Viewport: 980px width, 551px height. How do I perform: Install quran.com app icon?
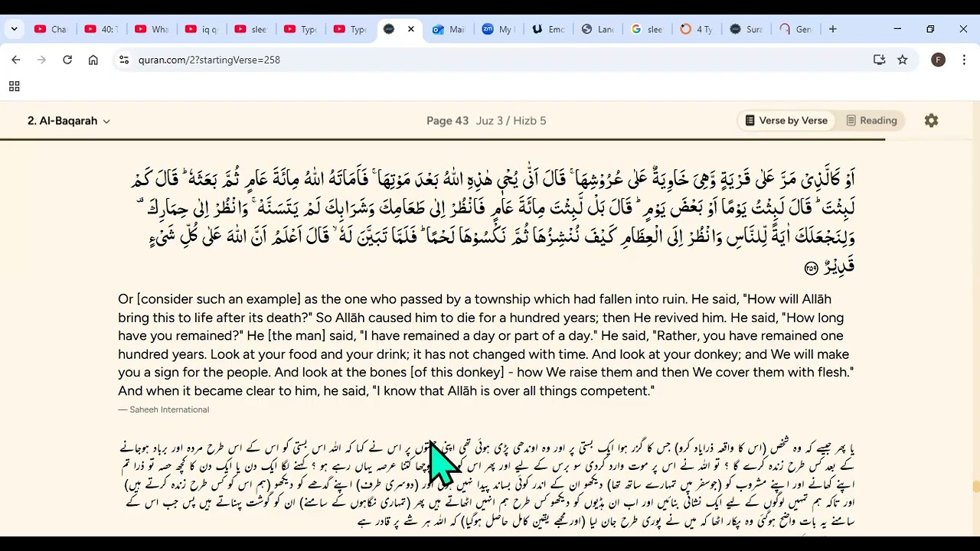click(x=879, y=60)
